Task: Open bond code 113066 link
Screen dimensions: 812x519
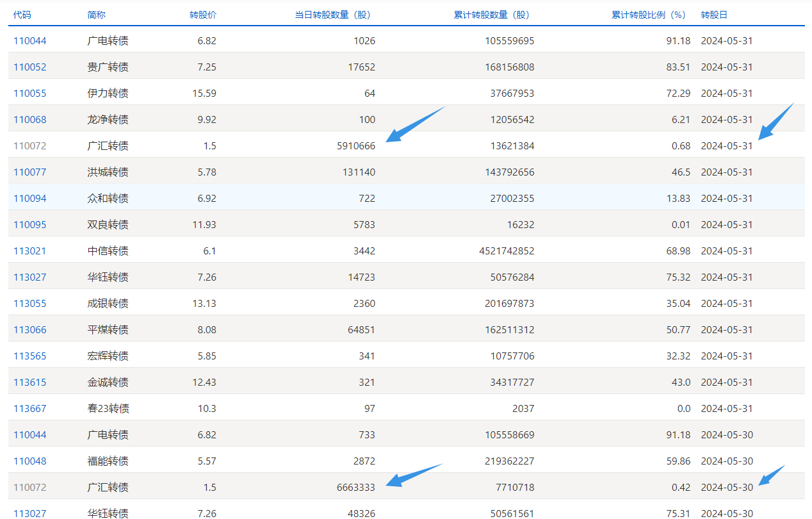Action: point(30,330)
